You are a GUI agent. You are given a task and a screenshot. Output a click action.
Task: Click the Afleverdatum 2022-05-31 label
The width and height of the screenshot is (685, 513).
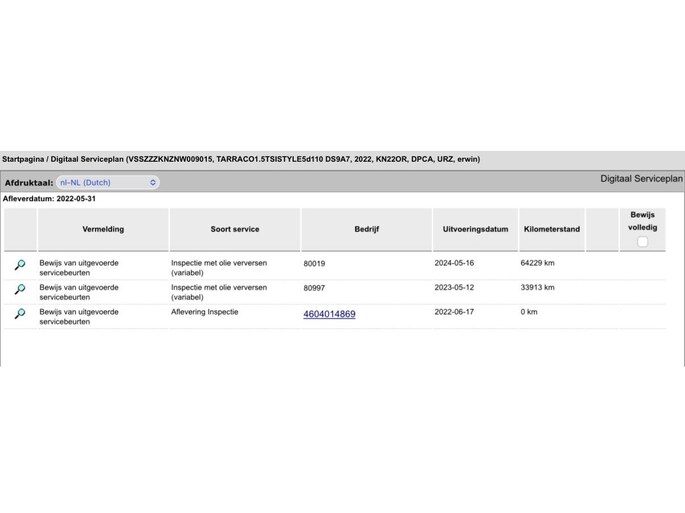tap(49, 199)
